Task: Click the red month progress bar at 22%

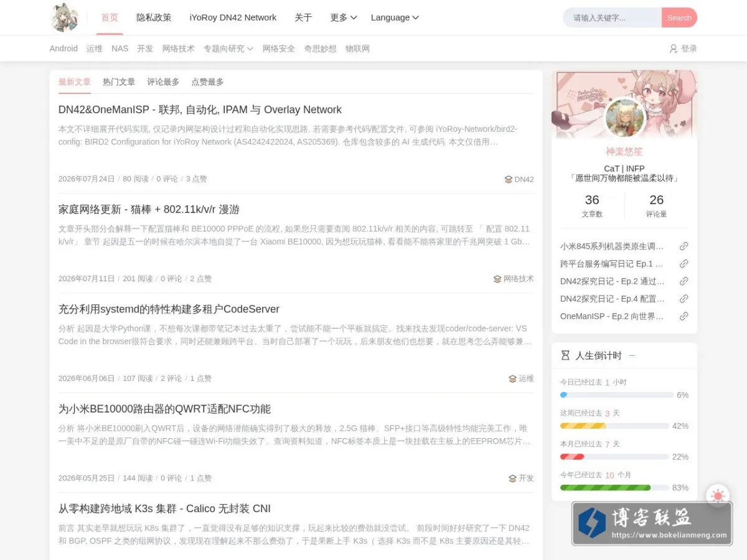Action: click(x=614, y=457)
